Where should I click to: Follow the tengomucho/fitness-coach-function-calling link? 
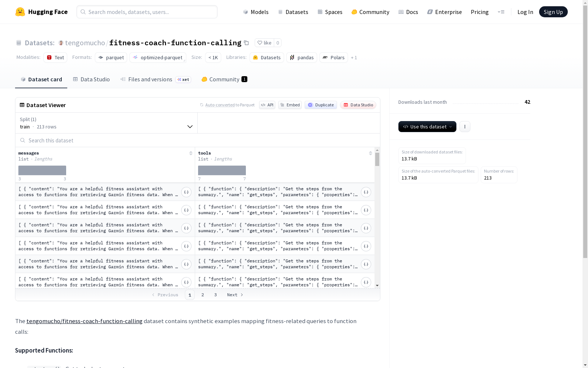85,321
